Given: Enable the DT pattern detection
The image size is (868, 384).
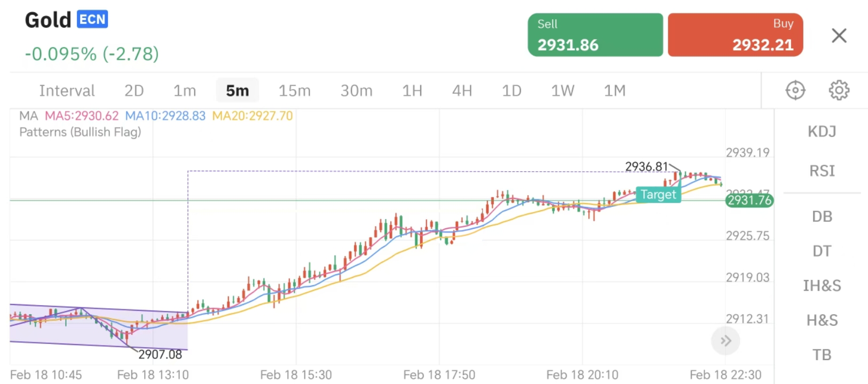Looking at the screenshot, I should tap(822, 251).
